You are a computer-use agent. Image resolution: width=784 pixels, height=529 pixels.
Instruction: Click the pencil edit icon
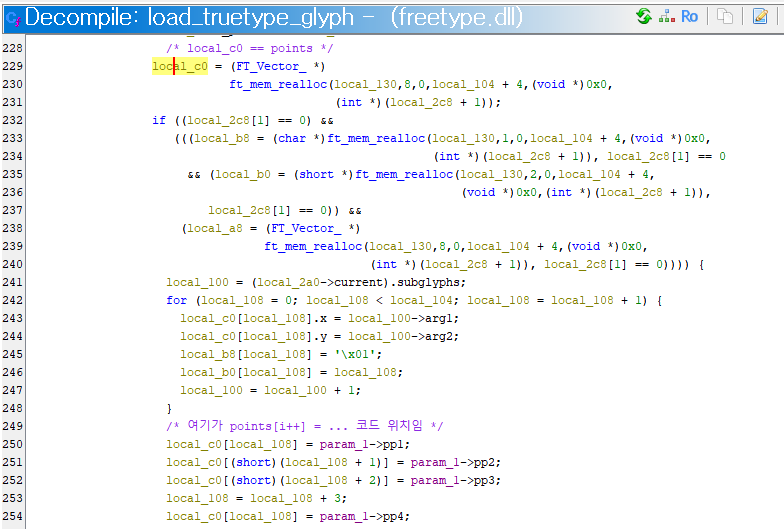[760, 17]
